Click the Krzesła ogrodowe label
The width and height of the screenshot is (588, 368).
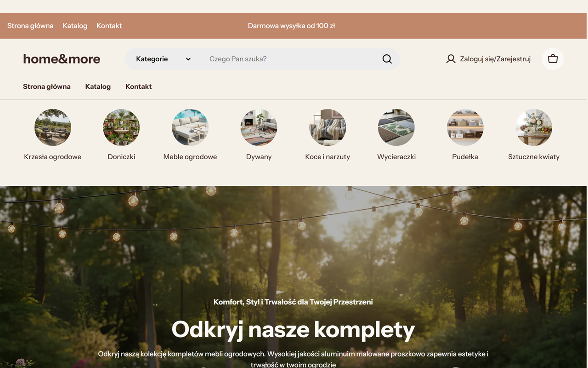pyautogui.click(x=53, y=157)
